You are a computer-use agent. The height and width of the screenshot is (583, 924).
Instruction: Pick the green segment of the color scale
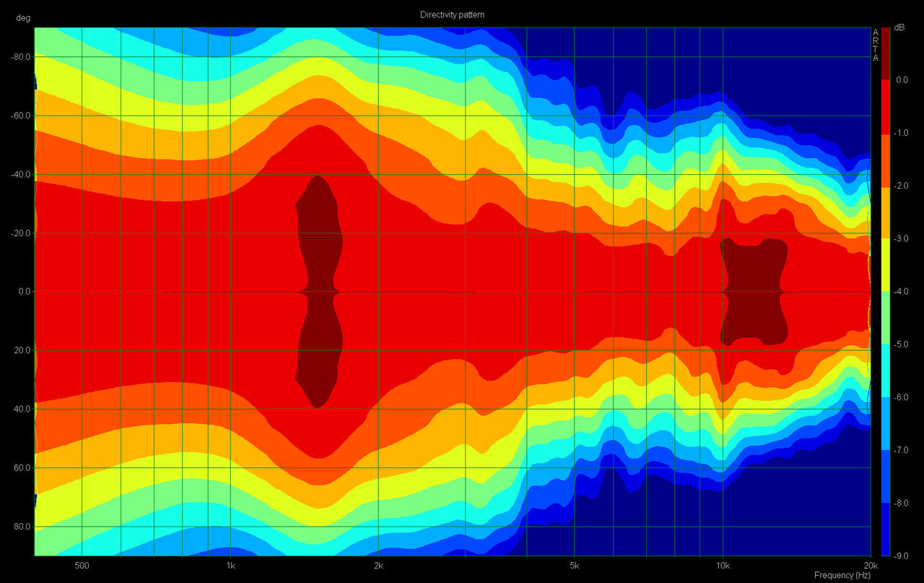tap(886, 317)
